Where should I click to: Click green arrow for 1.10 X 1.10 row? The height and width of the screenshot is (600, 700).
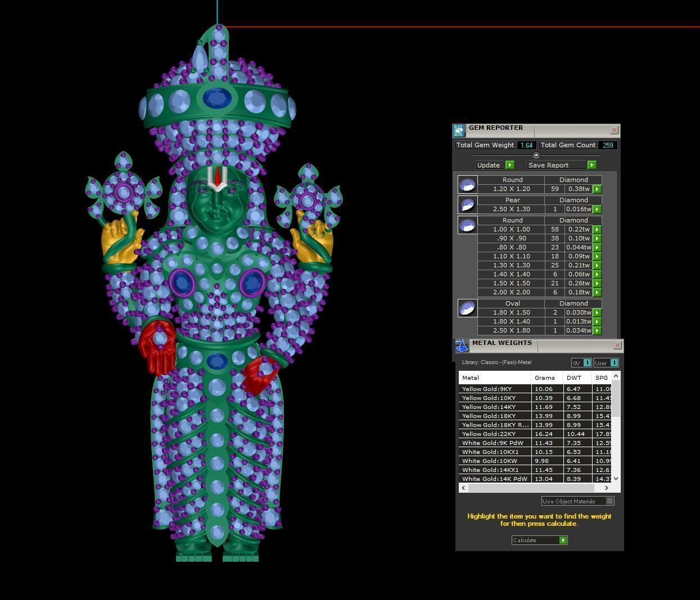click(x=597, y=257)
